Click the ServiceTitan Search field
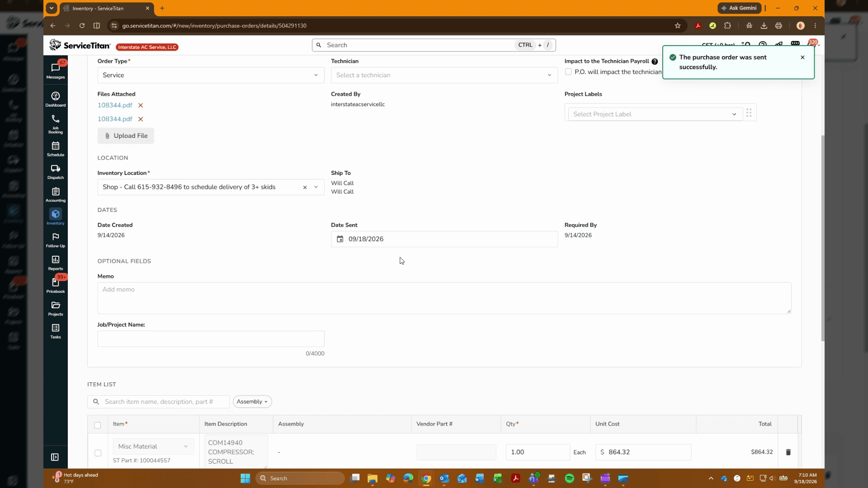 [434, 45]
